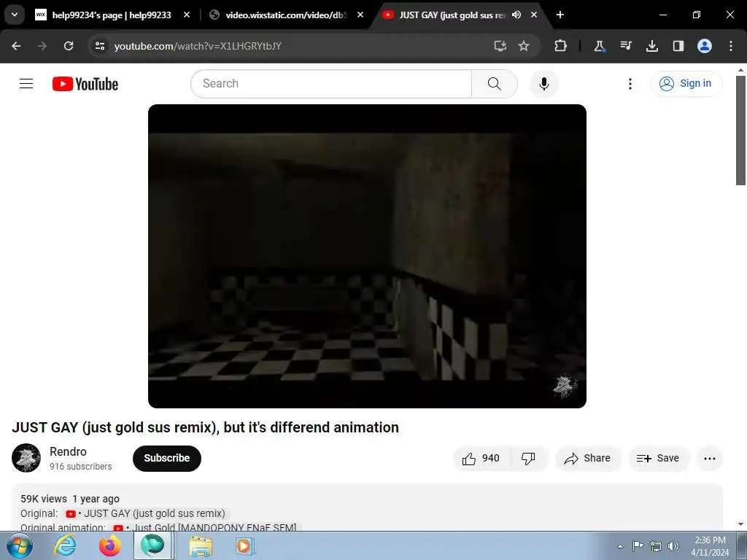Click install app icon in address bar

pyautogui.click(x=500, y=46)
